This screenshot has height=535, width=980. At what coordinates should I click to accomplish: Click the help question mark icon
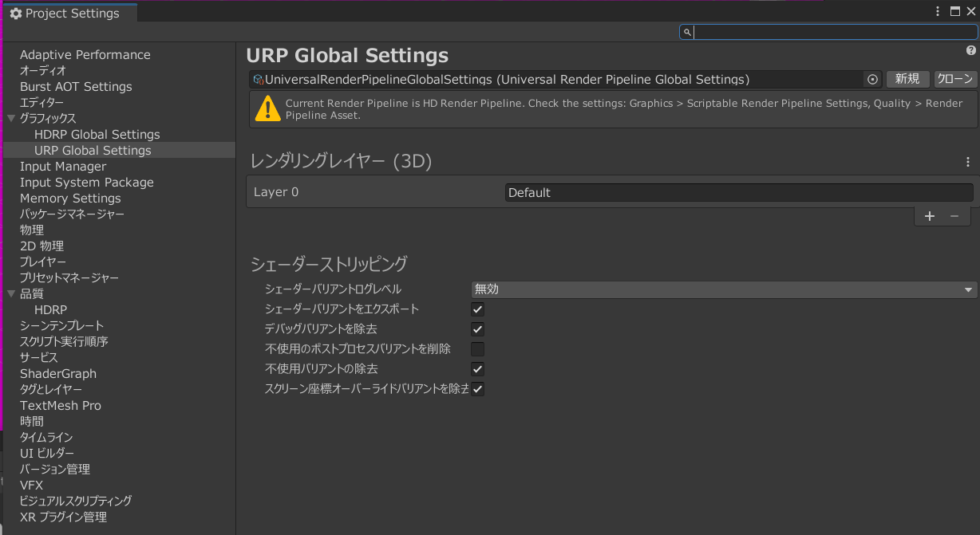(970, 50)
